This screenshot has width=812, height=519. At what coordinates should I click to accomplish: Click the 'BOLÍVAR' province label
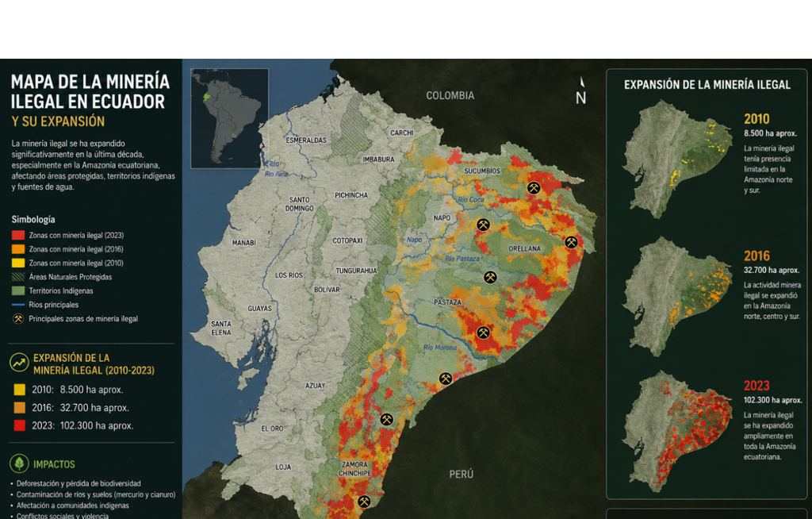(x=327, y=290)
